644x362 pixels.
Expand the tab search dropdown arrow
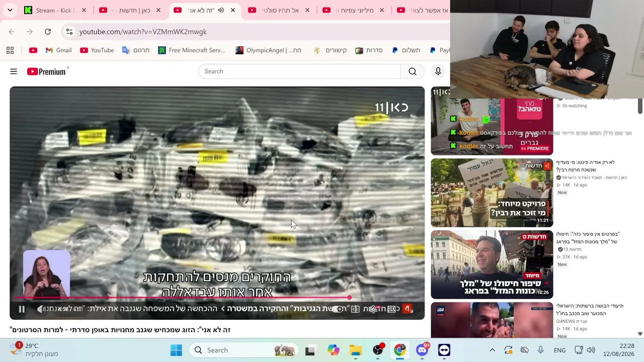coord(10,10)
